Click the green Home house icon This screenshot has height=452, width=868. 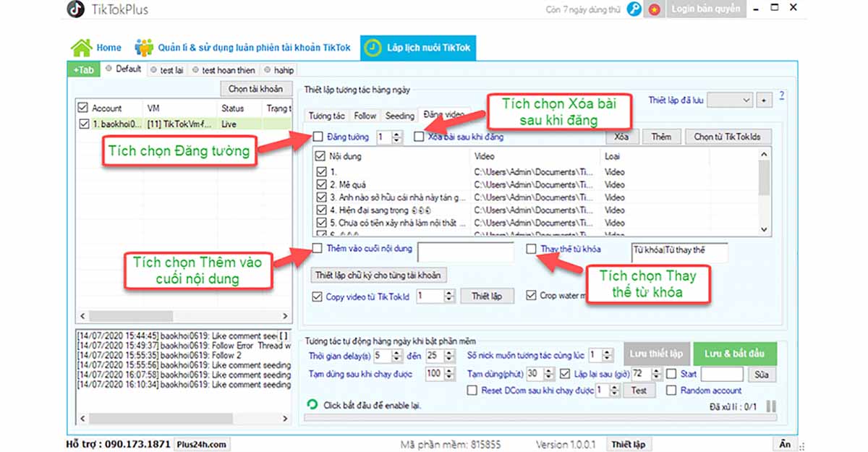[81, 48]
